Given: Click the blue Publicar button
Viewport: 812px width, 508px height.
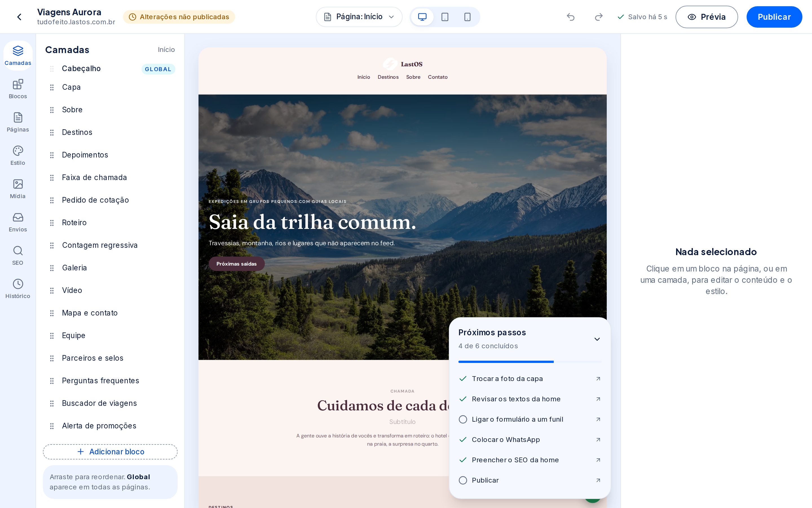Looking at the screenshot, I should pyautogui.click(x=774, y=17).
